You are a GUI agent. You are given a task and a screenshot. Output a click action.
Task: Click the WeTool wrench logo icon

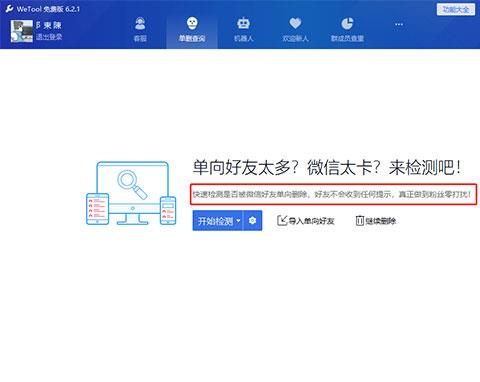click(x=9, y=9)
